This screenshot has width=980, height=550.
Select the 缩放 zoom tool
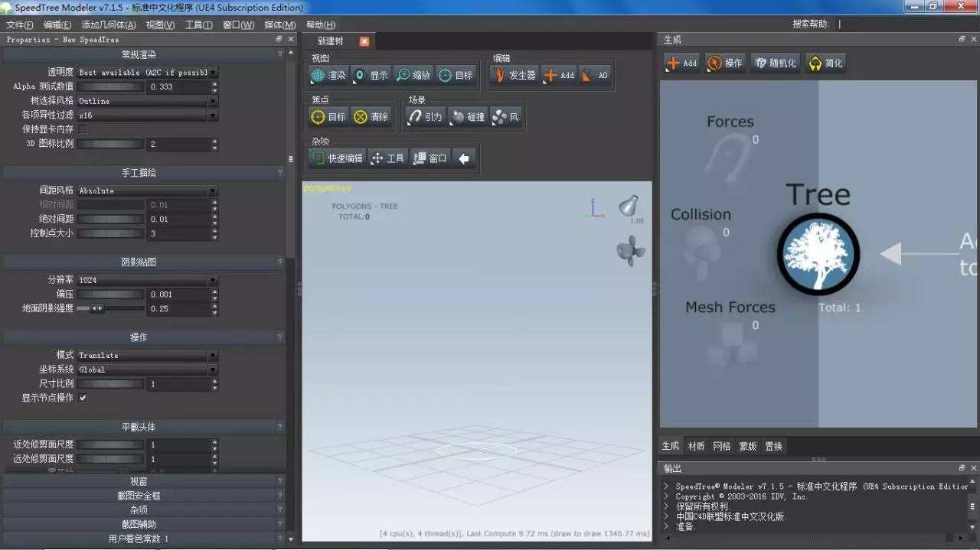413,75
